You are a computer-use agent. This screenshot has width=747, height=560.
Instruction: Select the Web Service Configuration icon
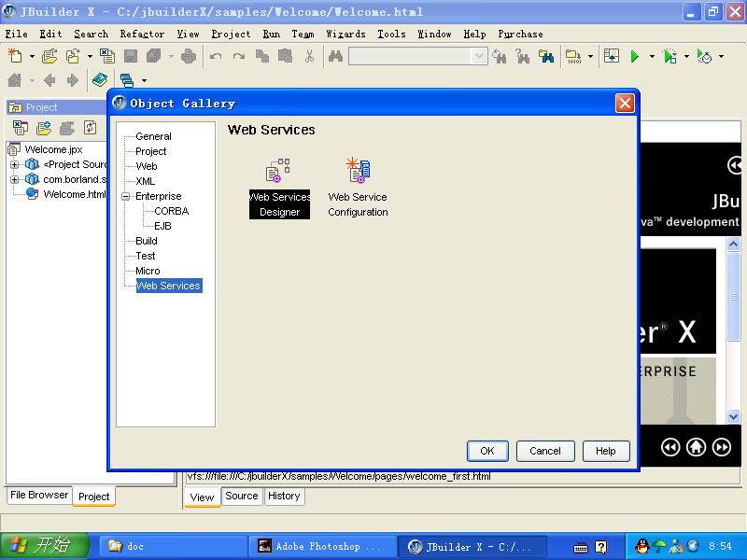(358, 189)
